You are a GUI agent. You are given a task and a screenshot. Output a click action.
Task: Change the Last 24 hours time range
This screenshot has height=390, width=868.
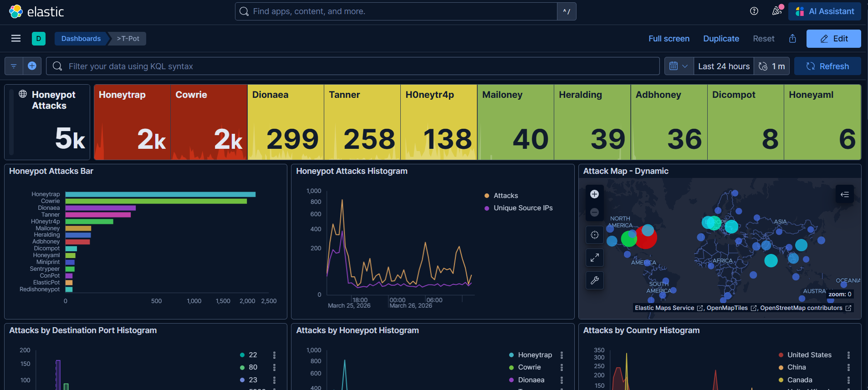point(724,66)
